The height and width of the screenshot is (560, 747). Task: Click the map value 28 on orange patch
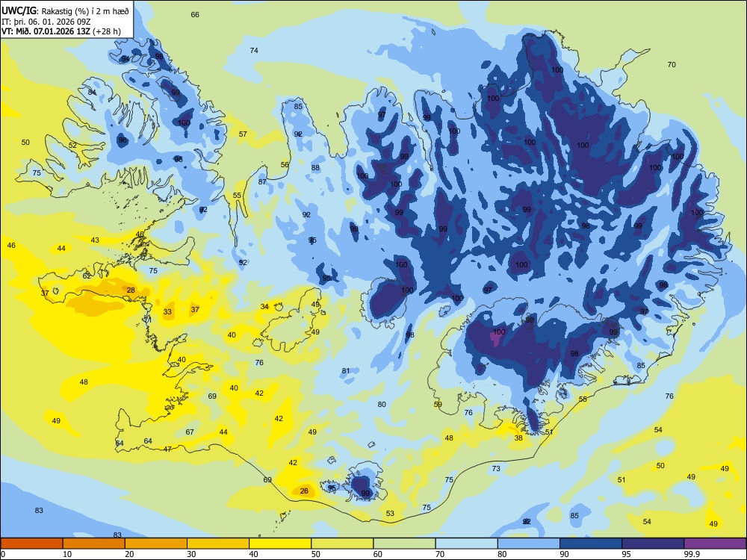tap(131, 290)
